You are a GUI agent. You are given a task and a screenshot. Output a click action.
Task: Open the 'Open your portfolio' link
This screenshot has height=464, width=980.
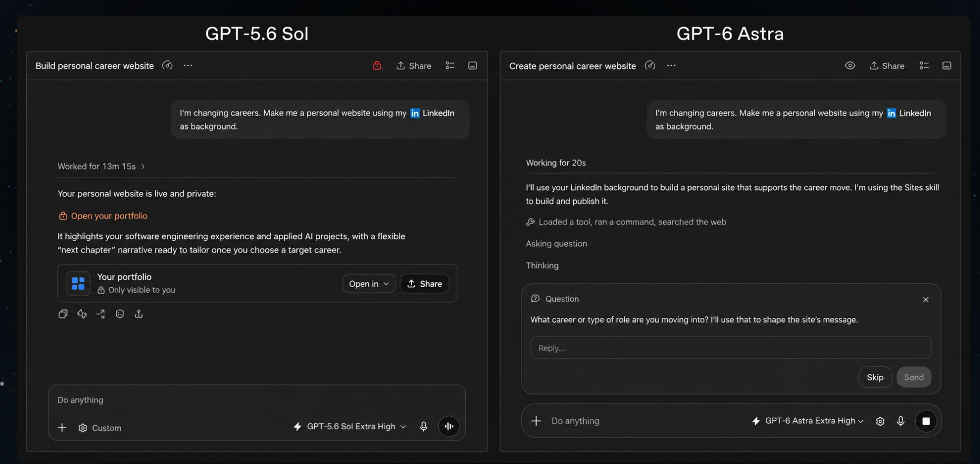[x=103, y=216]
